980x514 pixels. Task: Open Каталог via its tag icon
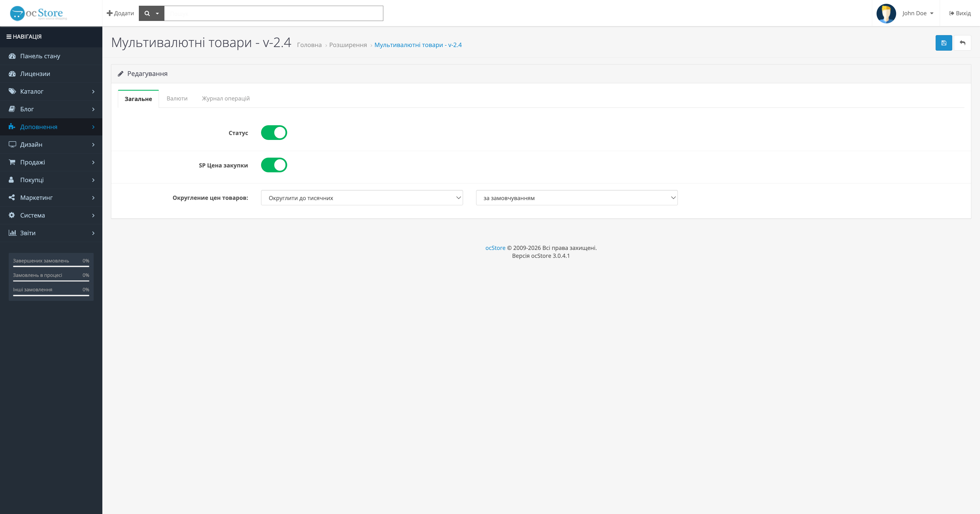12,91
